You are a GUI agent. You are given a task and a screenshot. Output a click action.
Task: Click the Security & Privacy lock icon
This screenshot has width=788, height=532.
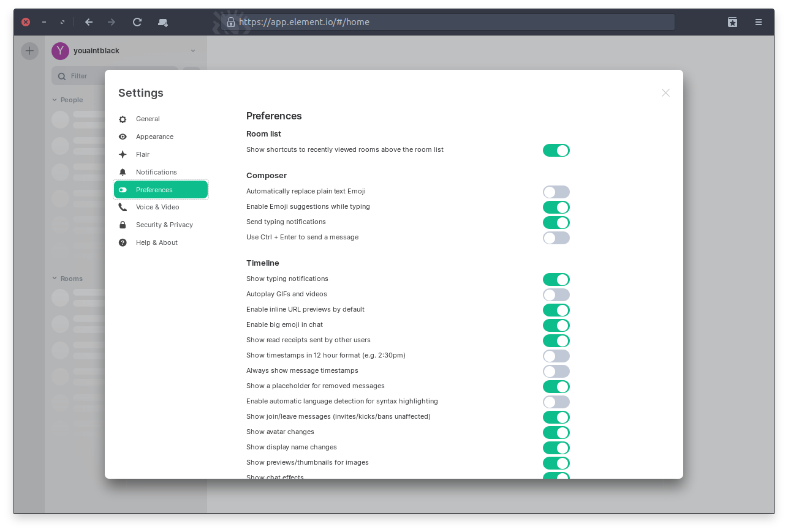coord(123,225)
